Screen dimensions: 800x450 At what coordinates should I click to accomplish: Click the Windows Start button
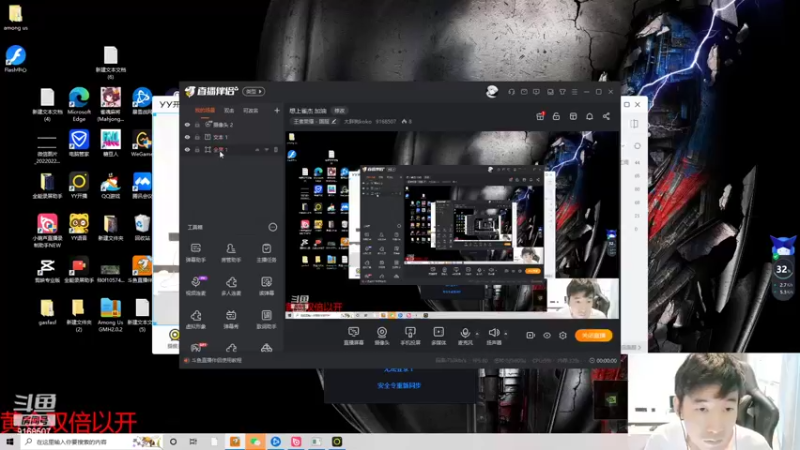(10, 442)
